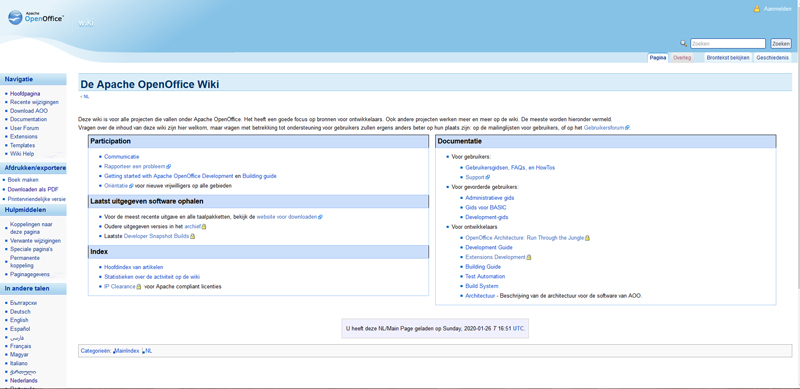Go to Hoofdpagina in navigation
800x389 pixels.
click(x=25, y=94)
